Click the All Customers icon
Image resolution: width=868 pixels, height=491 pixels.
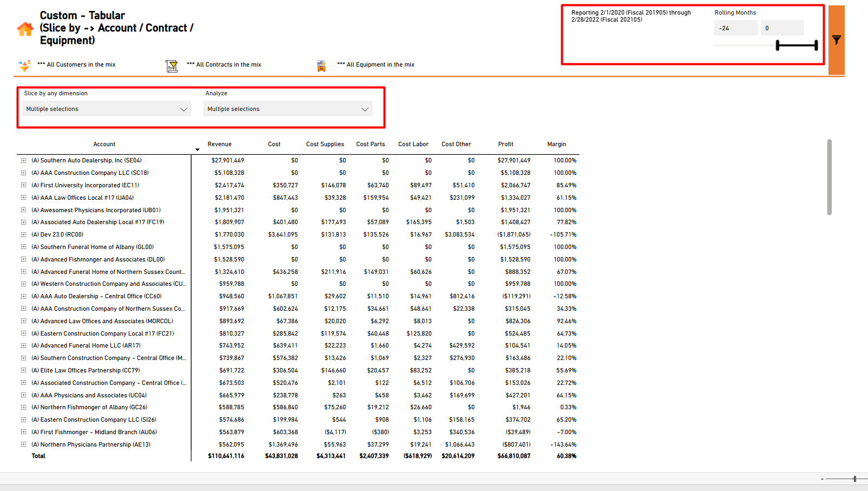coord(24,66)
